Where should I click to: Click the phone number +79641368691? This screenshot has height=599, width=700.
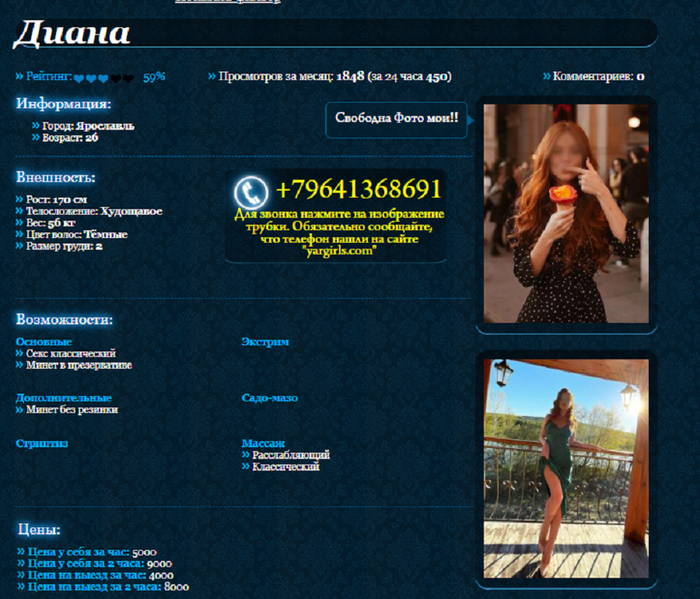click(359, 189)
